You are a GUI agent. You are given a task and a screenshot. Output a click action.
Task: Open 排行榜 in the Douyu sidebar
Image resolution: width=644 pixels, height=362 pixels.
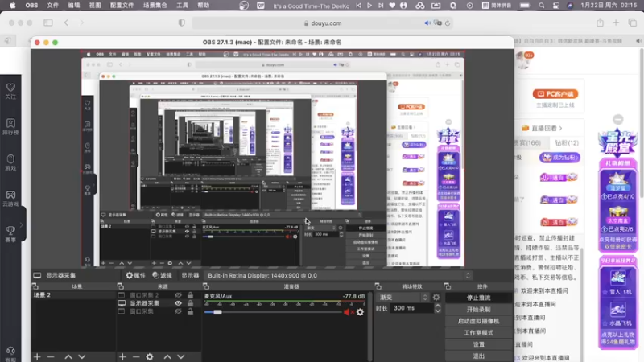(x=10, y=127)
